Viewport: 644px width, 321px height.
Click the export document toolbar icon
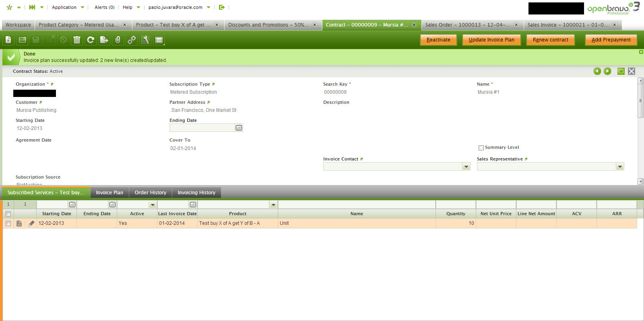[x=104, y=40]
